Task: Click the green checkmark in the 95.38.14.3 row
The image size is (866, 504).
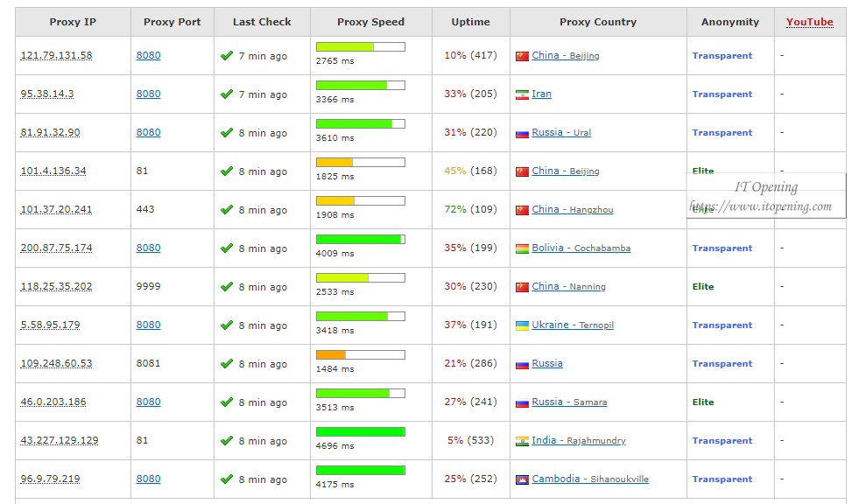Action: [x=227, y=94]
